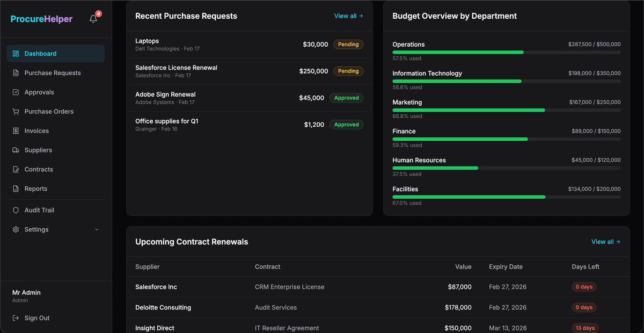
Task: Open the Purchase Requests sidebar icon
Action: point(15,73)
